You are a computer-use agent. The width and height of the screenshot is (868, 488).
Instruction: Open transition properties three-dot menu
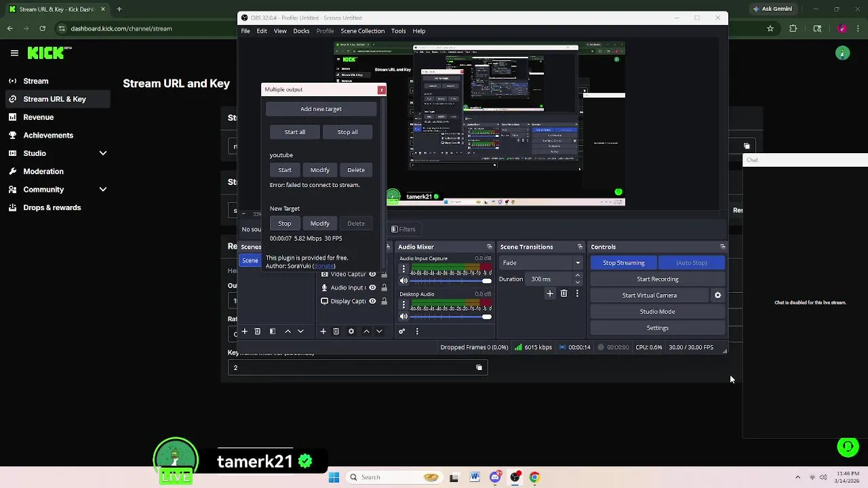(577, 293)
